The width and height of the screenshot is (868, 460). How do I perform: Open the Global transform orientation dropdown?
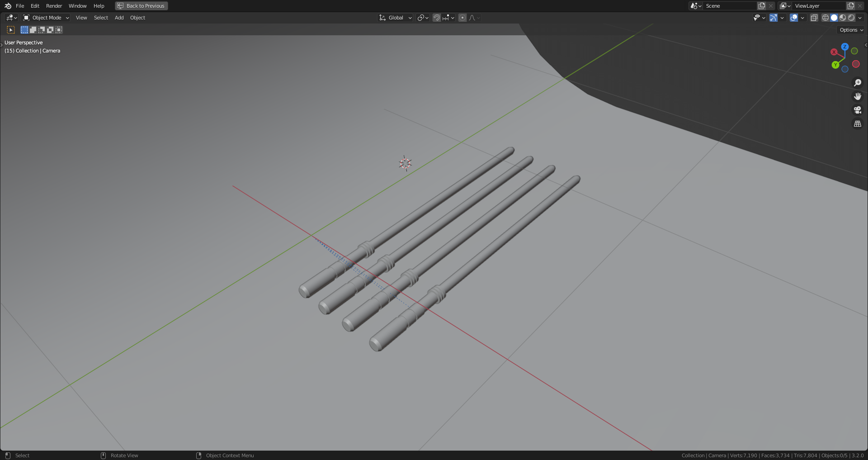tap(395, 18)
